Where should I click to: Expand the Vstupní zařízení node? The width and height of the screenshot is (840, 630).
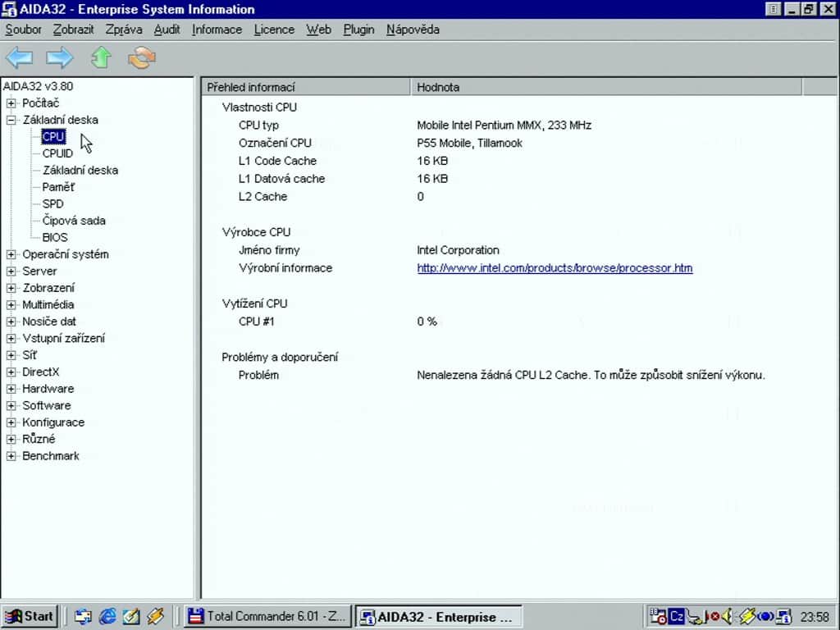11,339
